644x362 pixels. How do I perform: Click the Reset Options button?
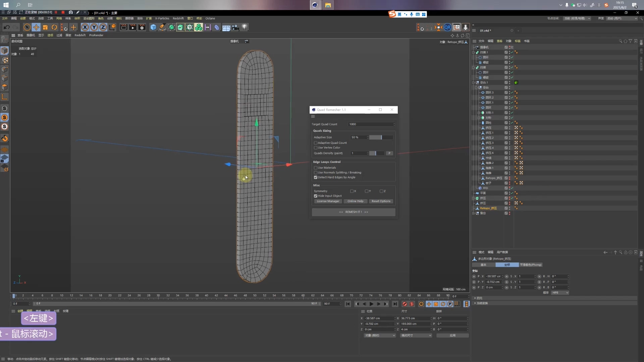pyautogui.click(x=381, y=201)
